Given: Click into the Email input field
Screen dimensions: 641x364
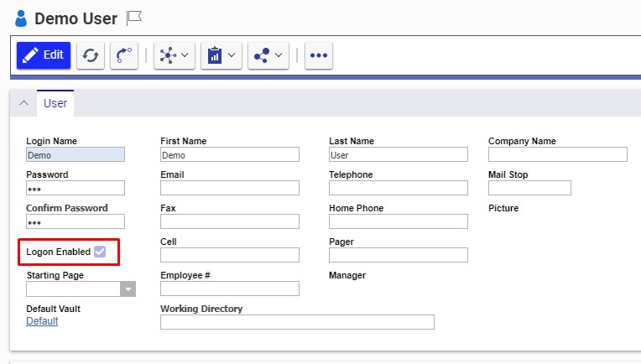Looking at the screenshot, I should coord(229,188).
